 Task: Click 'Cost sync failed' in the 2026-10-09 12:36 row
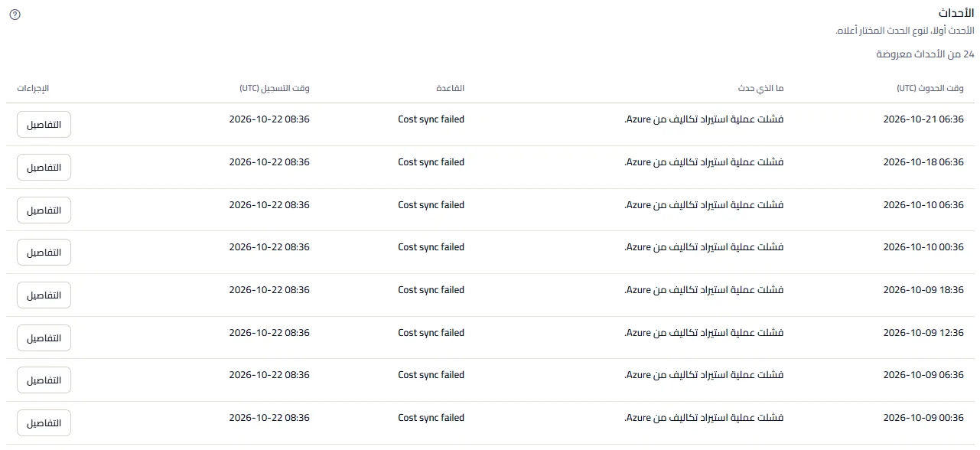(x=431, y=333)
